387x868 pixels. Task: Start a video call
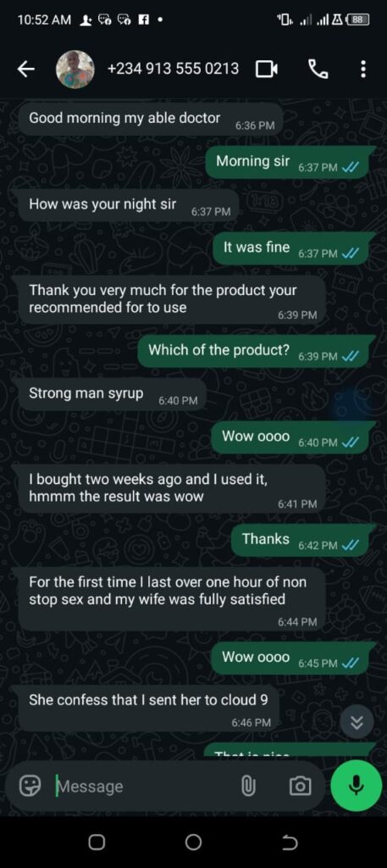(267, 70)
